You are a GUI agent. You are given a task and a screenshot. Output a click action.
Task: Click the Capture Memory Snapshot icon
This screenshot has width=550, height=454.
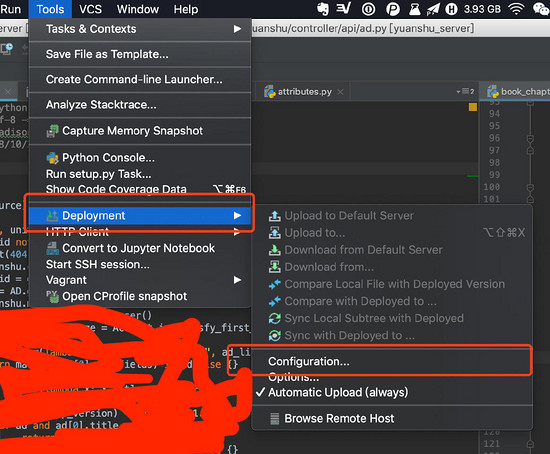[53, 131]
